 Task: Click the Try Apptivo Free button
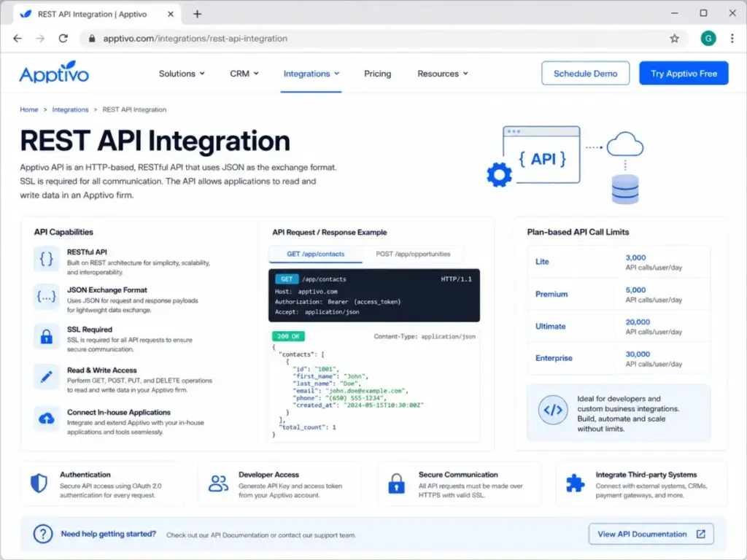coord(683,74)
